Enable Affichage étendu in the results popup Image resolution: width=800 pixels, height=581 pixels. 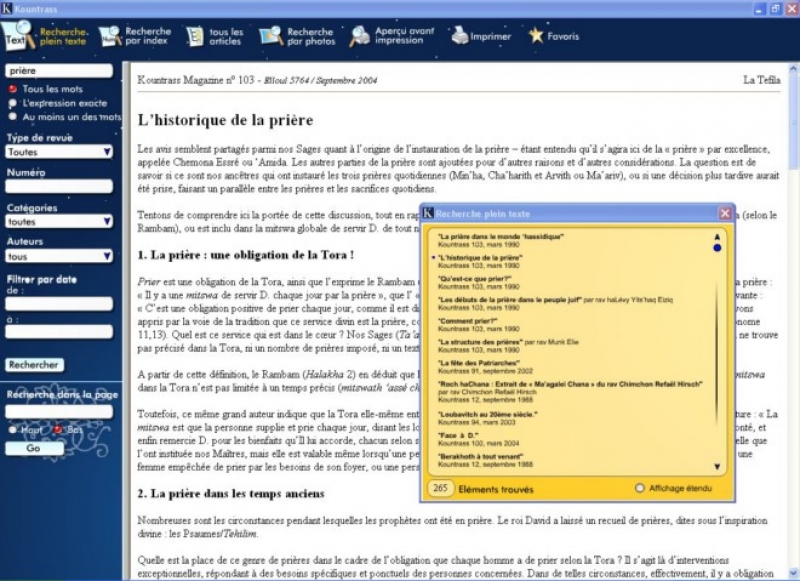click(639, 488)
